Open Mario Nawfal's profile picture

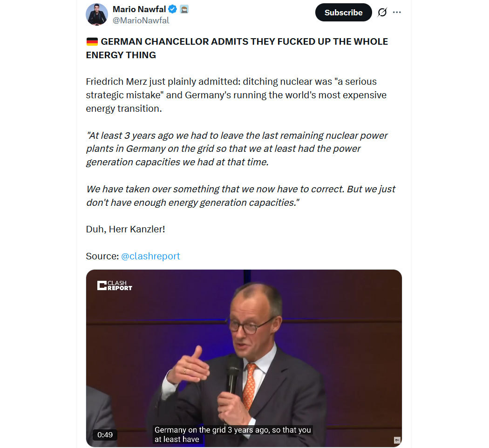97,14
